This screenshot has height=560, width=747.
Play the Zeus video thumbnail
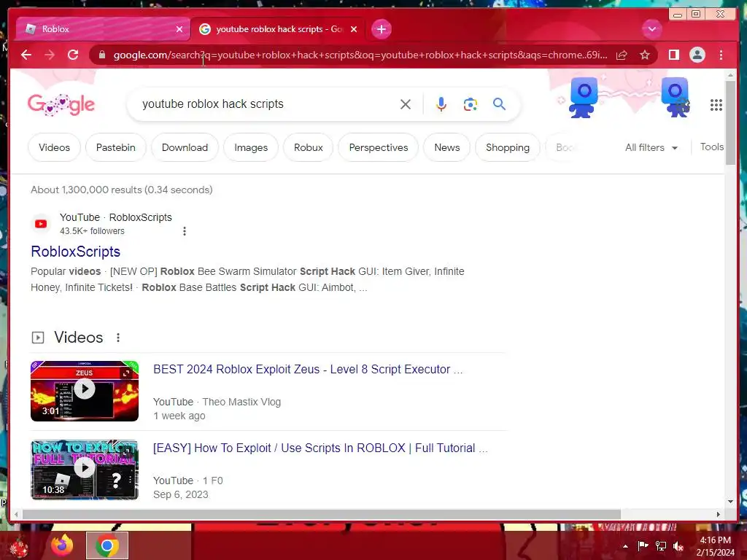(x=85, y=391)
